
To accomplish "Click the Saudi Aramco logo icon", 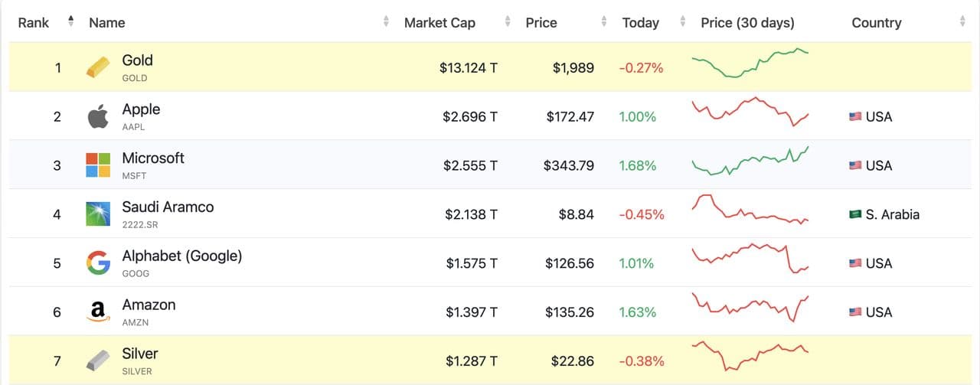I will 98,214.
